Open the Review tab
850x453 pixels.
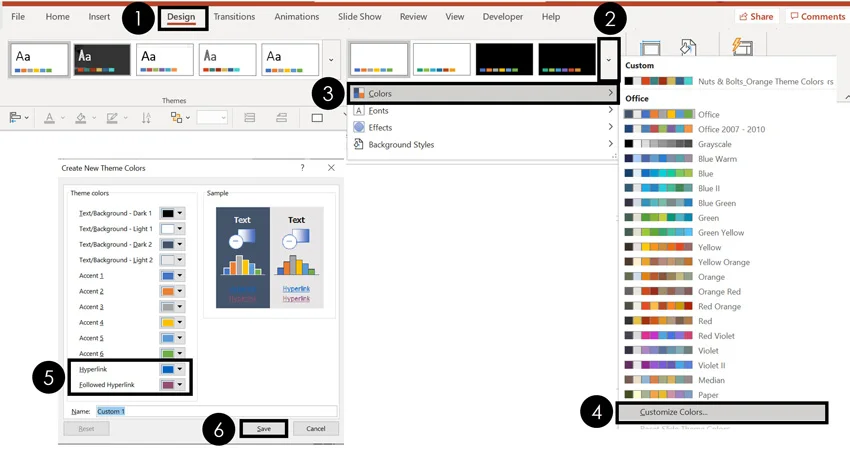413,17
